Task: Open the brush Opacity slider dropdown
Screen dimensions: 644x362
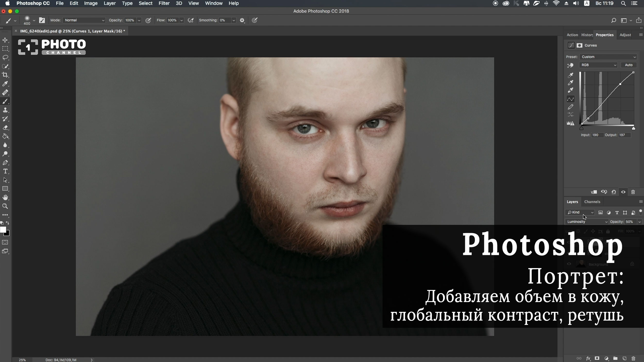Action: [139, 20]
